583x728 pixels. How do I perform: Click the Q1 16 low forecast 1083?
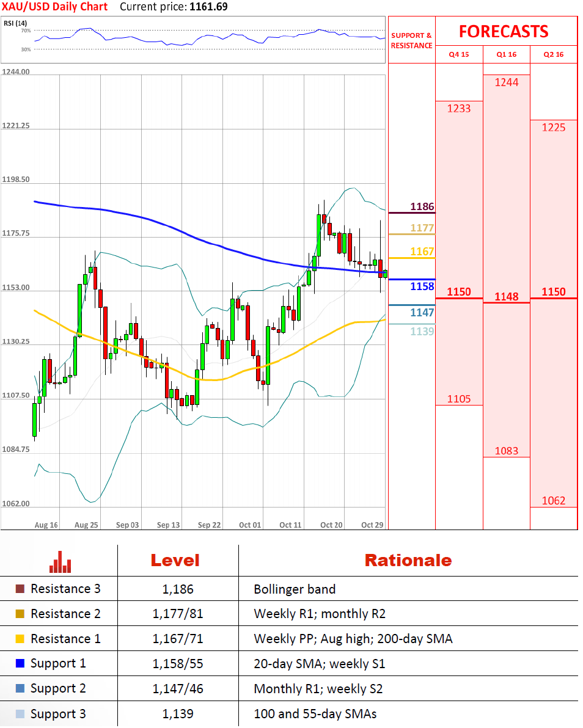click(x=507, y=451)
